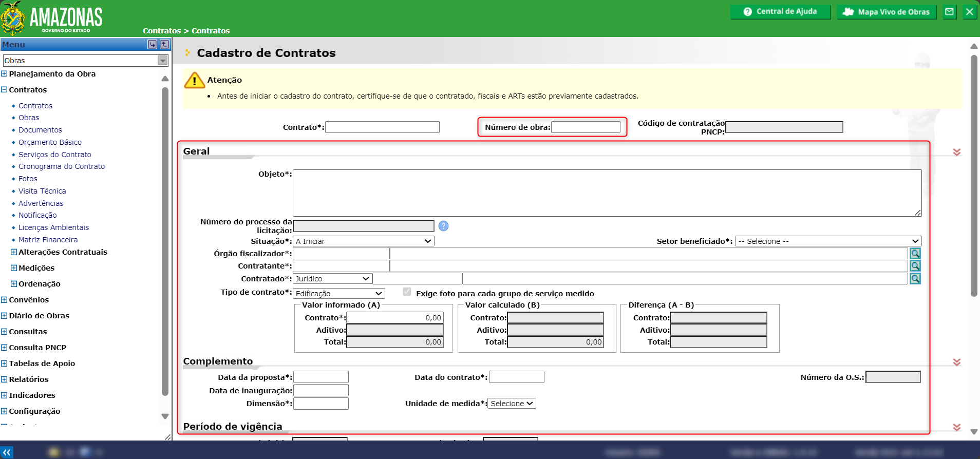980x459 pixels.
Task: Collapse the Geral section chevron
Action: pos(957,152)
